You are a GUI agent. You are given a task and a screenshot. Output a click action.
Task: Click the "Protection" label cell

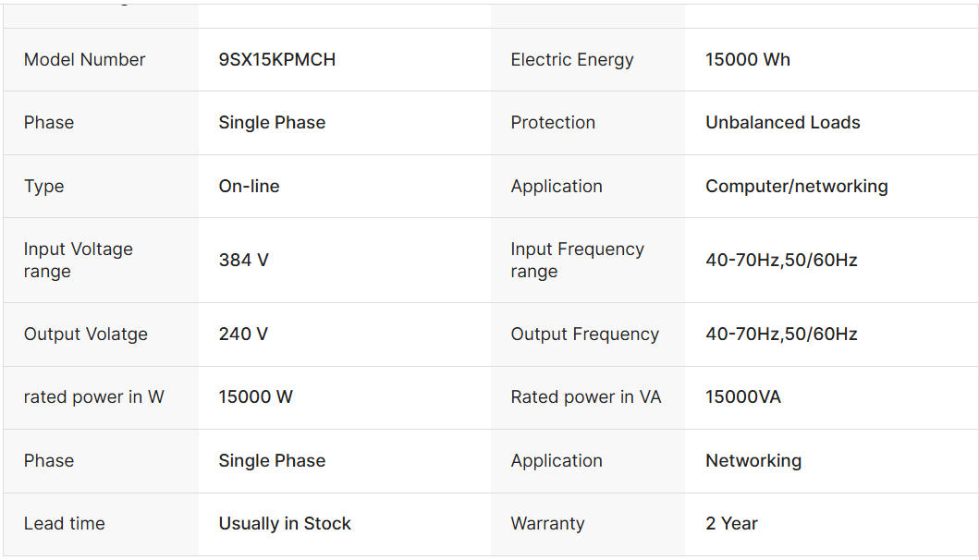[x=553, y=123]
